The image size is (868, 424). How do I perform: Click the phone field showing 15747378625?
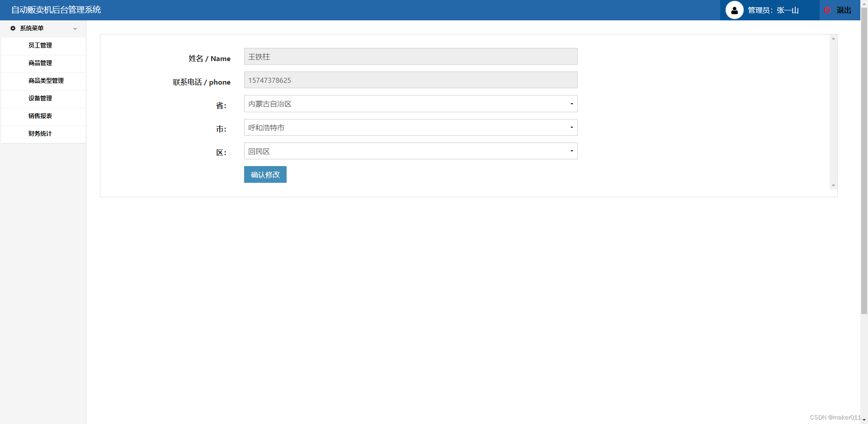coord(410,80)
